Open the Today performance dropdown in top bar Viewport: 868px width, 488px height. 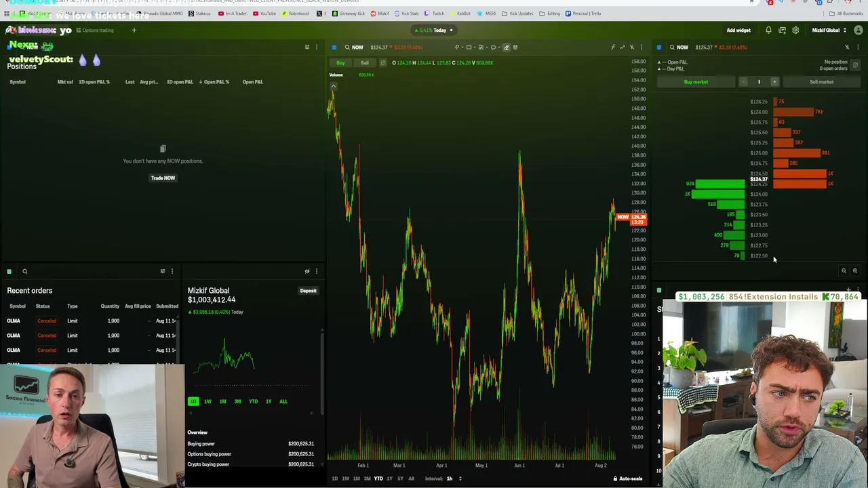435,30
